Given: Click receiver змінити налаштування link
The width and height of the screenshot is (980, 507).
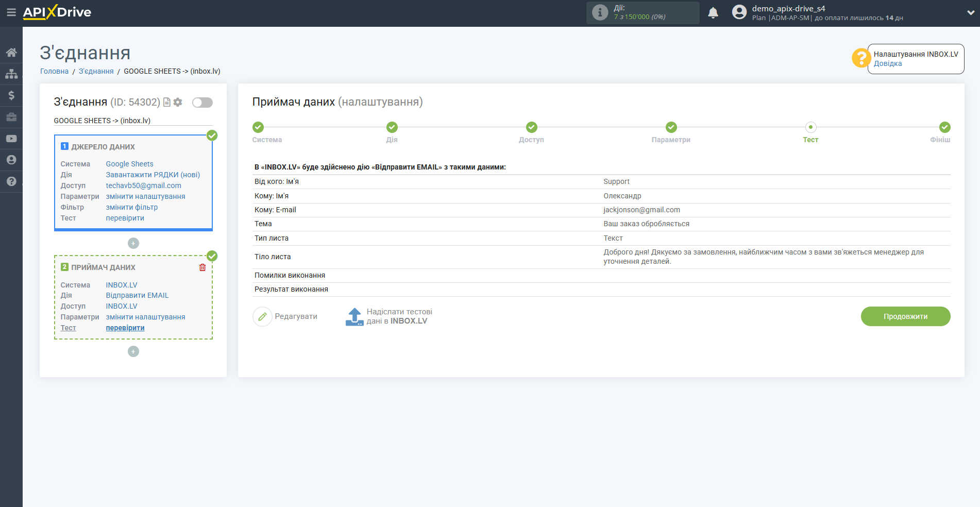Looking at the screenshot, I should pyautogui.click(x=145, y=317).
